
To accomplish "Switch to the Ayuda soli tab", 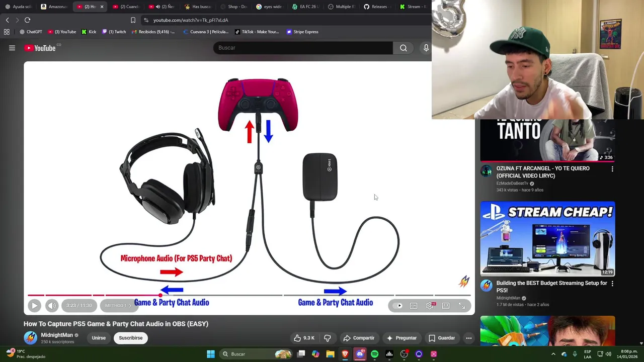I will (18, 7).
